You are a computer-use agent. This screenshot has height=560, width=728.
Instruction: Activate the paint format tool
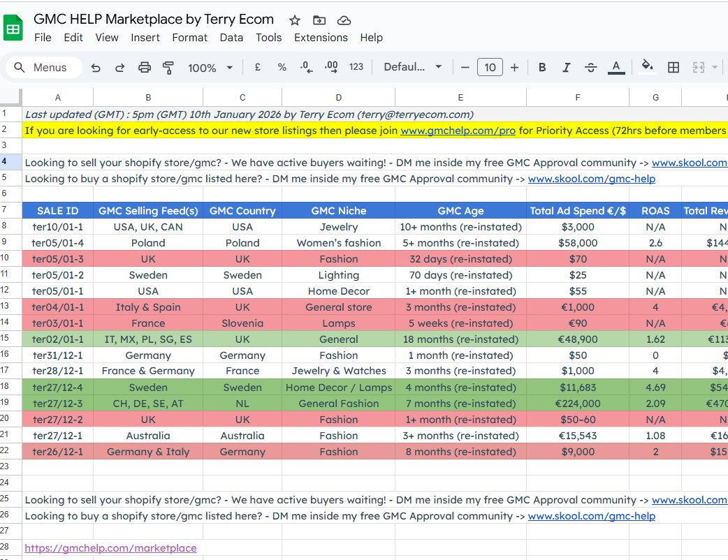[x=168, y=68]
